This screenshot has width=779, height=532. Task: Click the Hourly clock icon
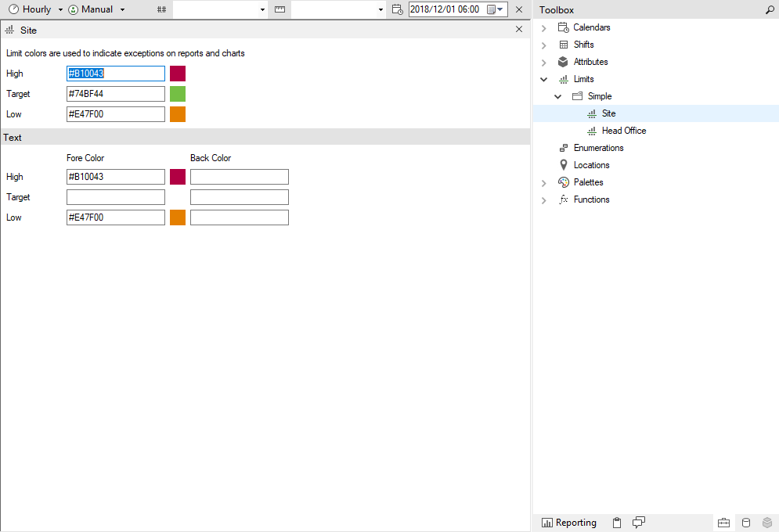coord(14,9)
